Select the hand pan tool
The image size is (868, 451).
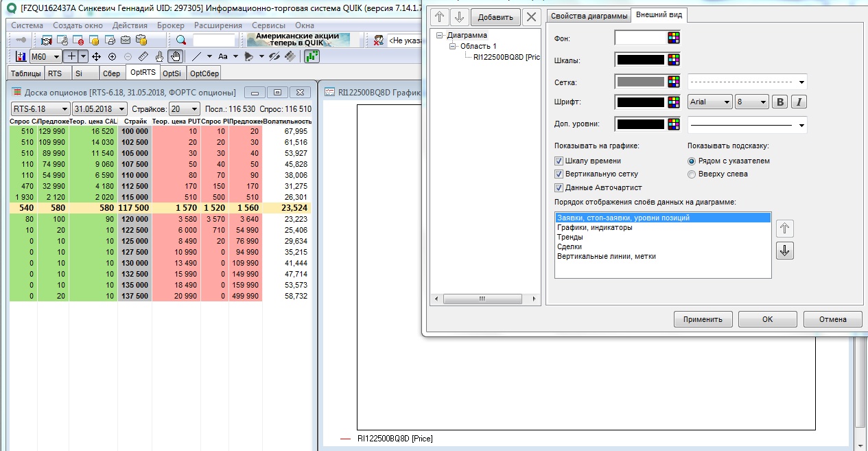(176, 56)
